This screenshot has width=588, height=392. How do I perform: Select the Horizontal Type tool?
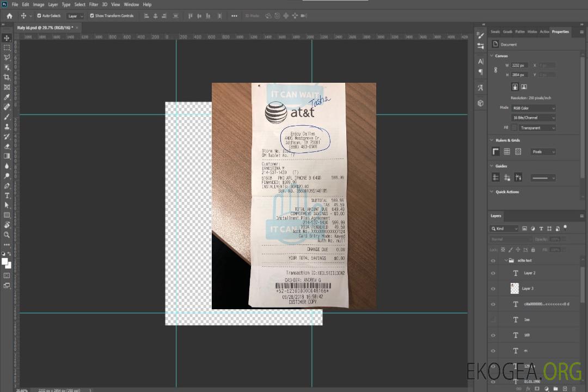point(7,195)
